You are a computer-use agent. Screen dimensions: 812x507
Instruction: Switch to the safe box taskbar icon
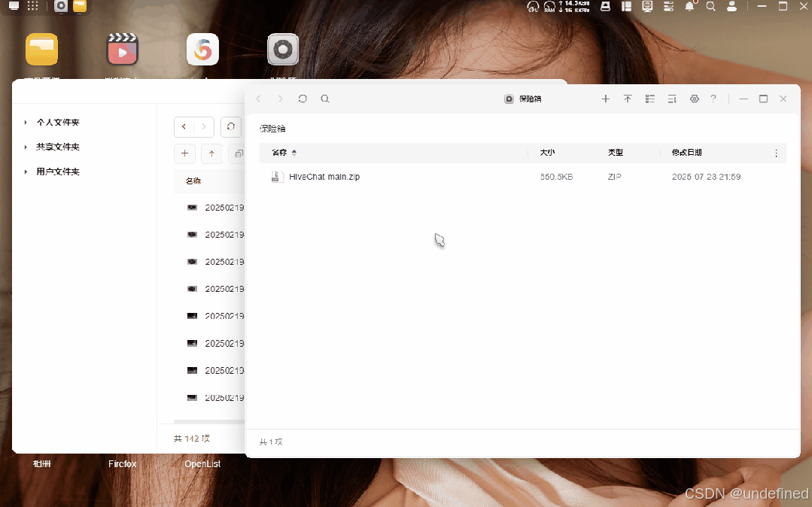61,6
